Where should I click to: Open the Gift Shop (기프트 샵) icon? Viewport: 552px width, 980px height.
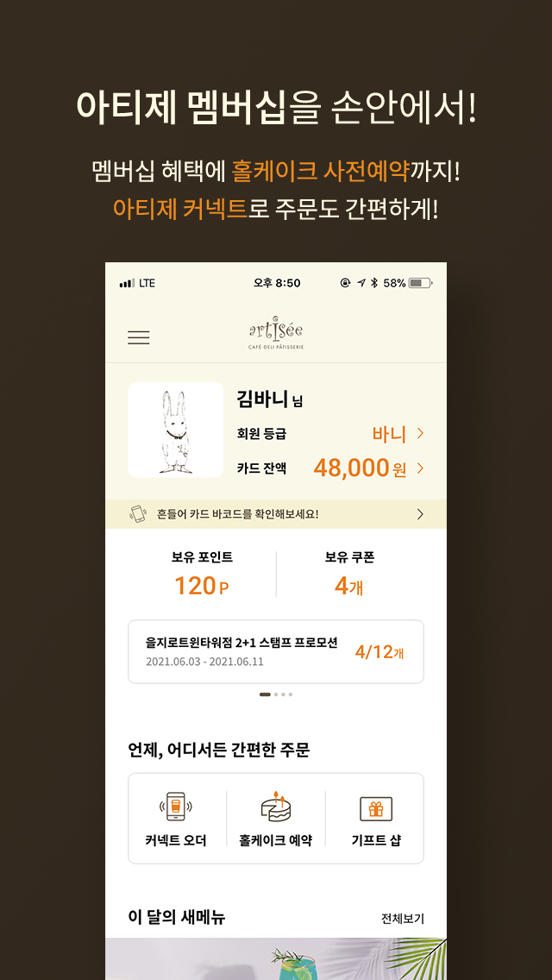click(x=376, y=808)
